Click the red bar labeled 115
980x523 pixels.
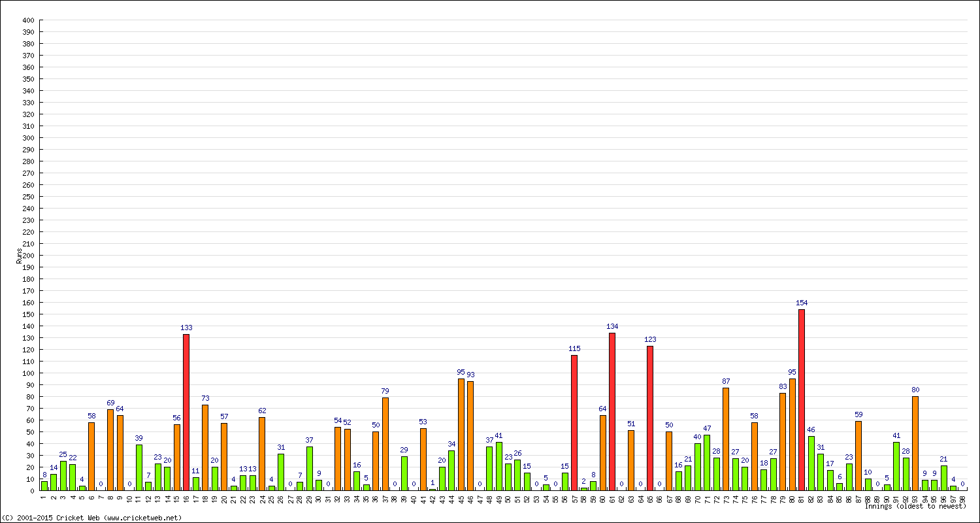[x=574, y=423]
